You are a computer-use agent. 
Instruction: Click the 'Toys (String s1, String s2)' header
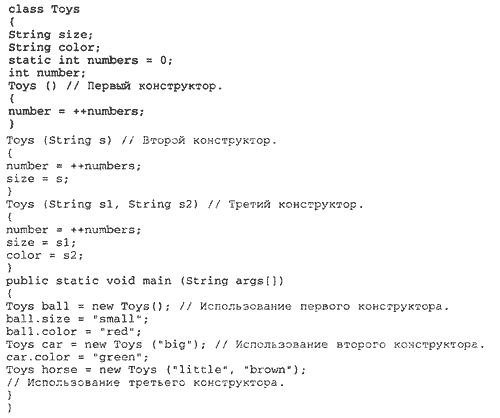point(102,204)
